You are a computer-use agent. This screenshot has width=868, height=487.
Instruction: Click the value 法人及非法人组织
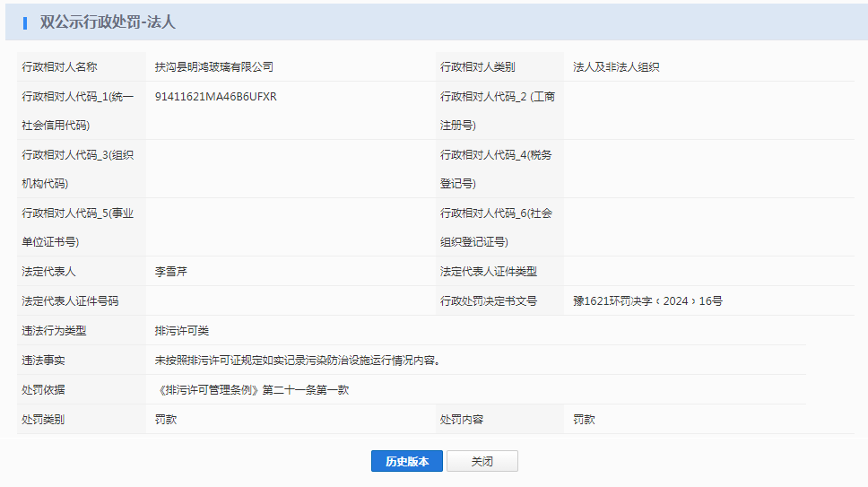coord(616,67)
